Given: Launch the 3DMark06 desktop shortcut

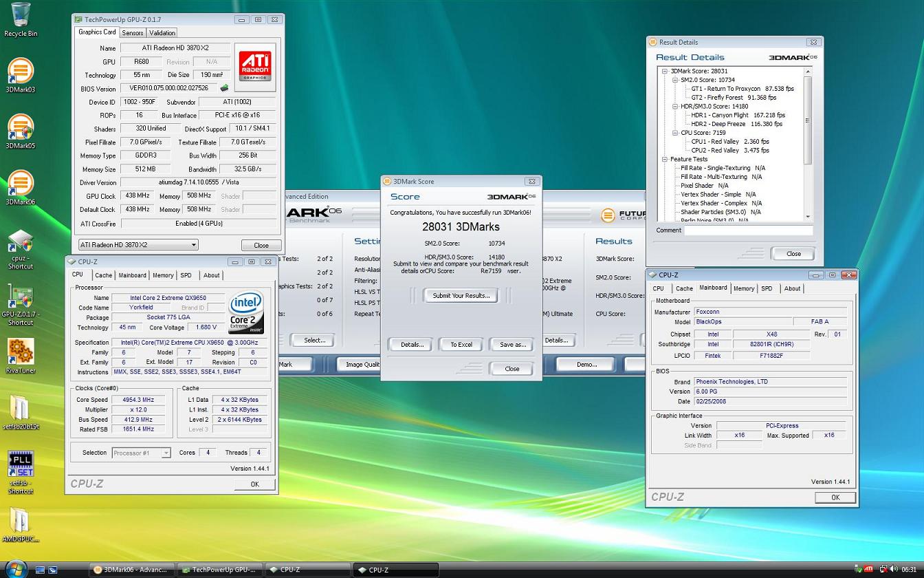Looking at the screenshot, I should coord(21,188).
